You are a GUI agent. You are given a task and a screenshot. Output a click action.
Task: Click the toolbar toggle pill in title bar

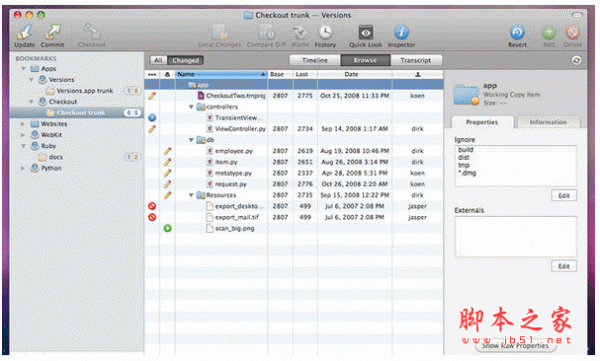[577, 15]
